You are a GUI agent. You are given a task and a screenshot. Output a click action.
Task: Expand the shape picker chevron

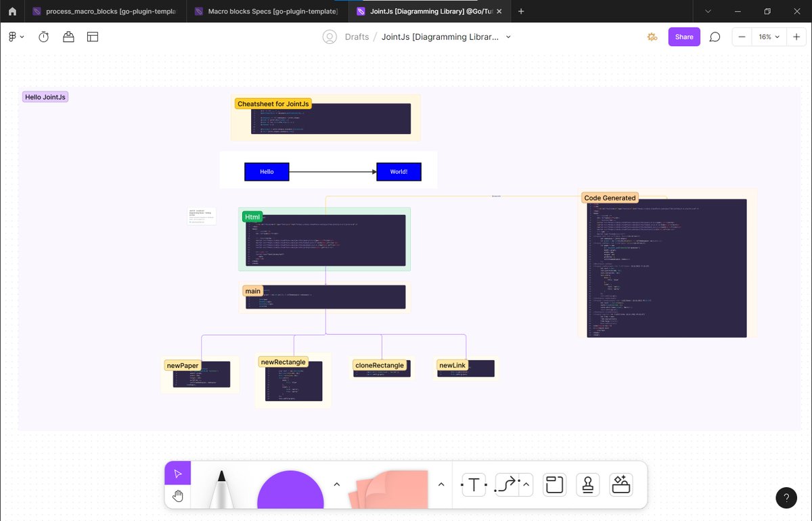coord(336,484)
